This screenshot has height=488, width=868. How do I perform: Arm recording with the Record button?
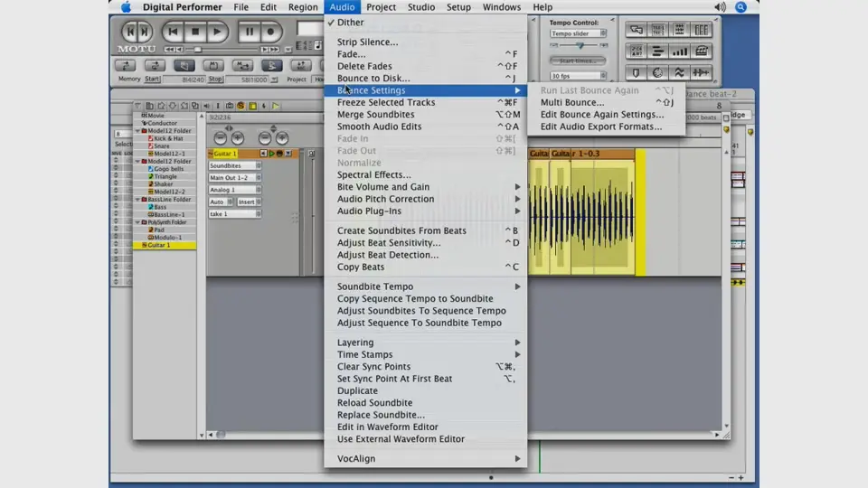(270, 32)
